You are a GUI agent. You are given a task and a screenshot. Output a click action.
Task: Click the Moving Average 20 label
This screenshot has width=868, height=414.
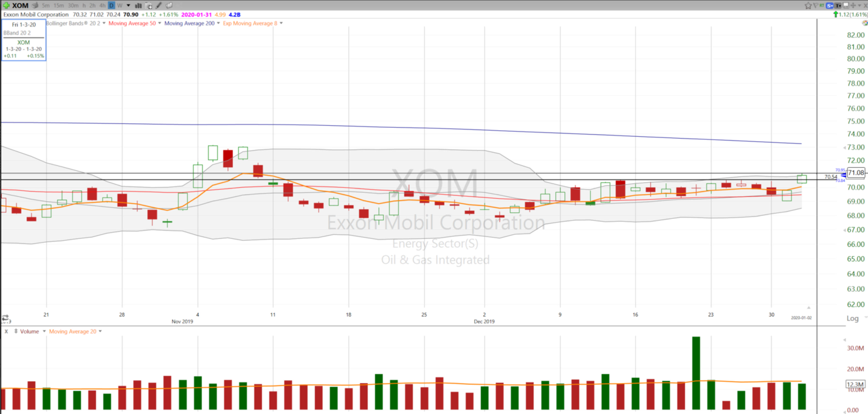72,331
